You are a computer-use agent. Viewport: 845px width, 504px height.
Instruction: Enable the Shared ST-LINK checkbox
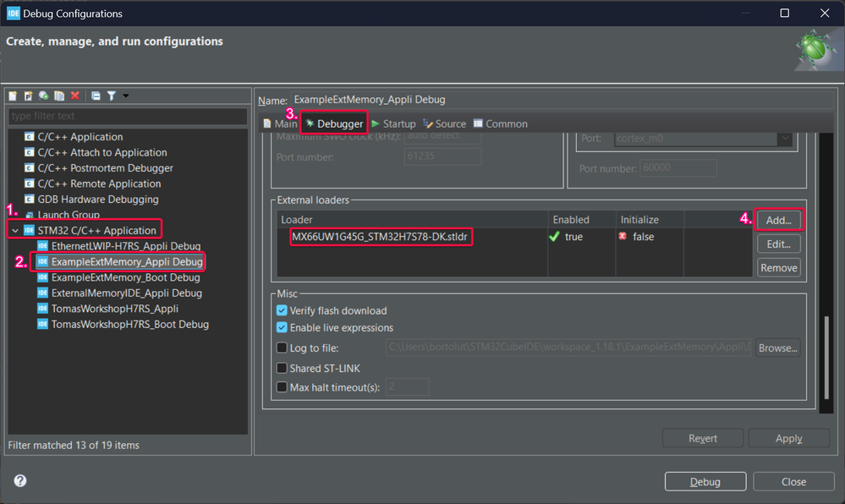pos(283,368)
